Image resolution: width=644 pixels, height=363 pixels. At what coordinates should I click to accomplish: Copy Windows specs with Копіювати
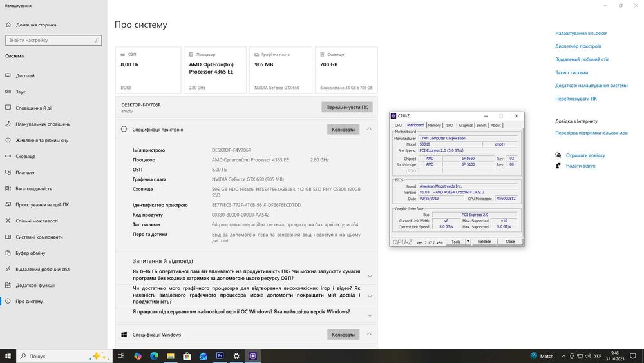coord(343,334)
